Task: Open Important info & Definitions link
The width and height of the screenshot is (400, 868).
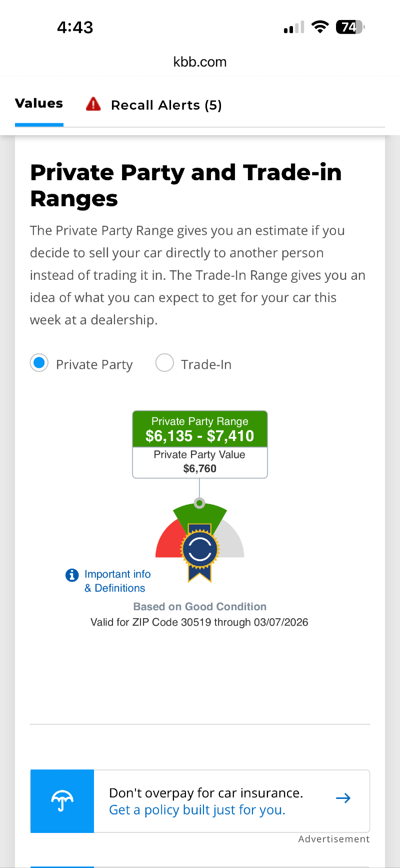Action: coord(117,581)
